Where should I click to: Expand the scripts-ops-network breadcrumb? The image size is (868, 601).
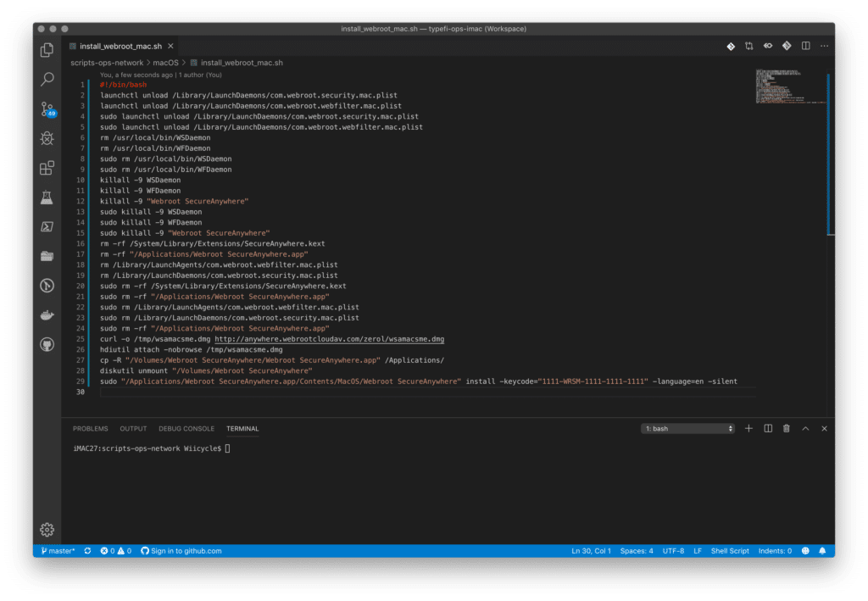click(x=107, y=63)
